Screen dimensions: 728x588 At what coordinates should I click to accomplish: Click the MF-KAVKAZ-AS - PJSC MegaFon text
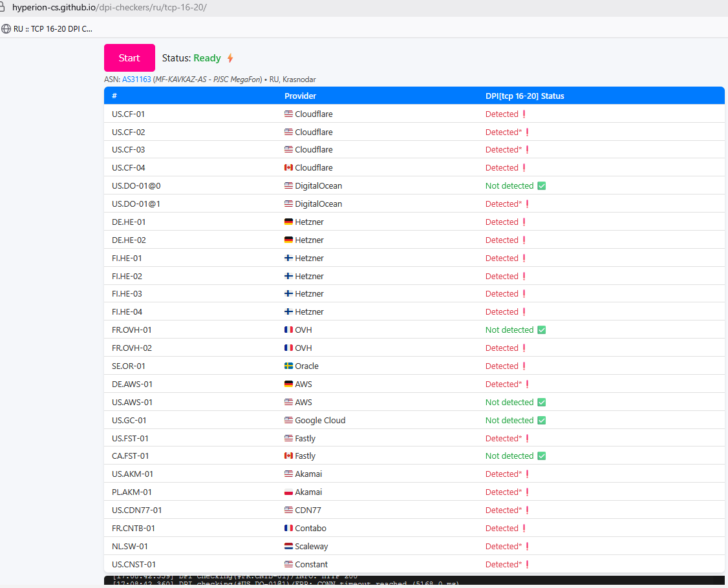coord(208,79)
